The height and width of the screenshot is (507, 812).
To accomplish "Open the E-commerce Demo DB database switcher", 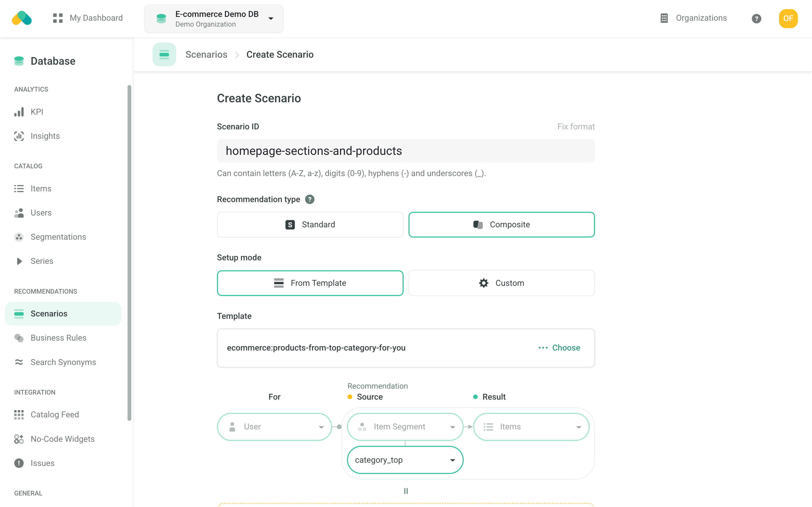I will (x=213, y=19).
